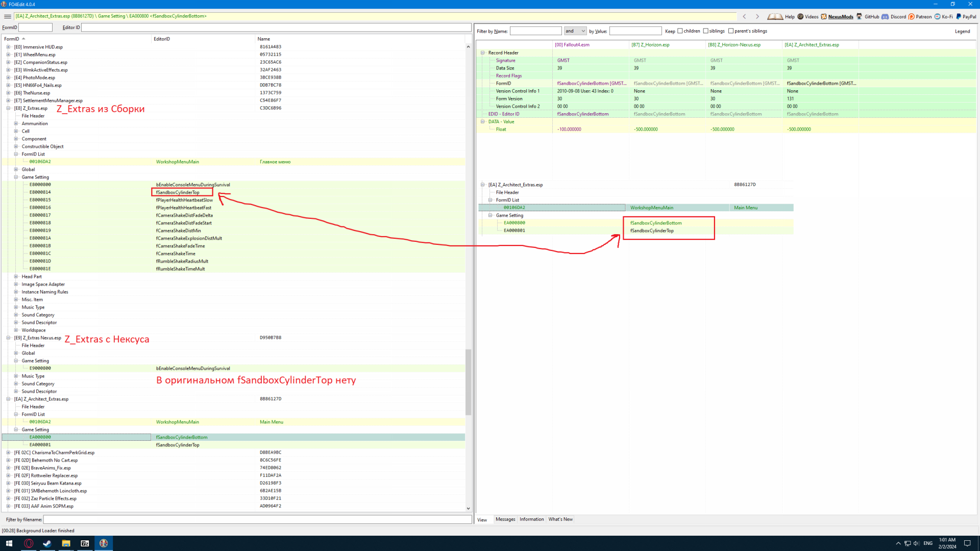Switch to the Information tab
The image size is (980, 551).
click(x=531, y=519)
